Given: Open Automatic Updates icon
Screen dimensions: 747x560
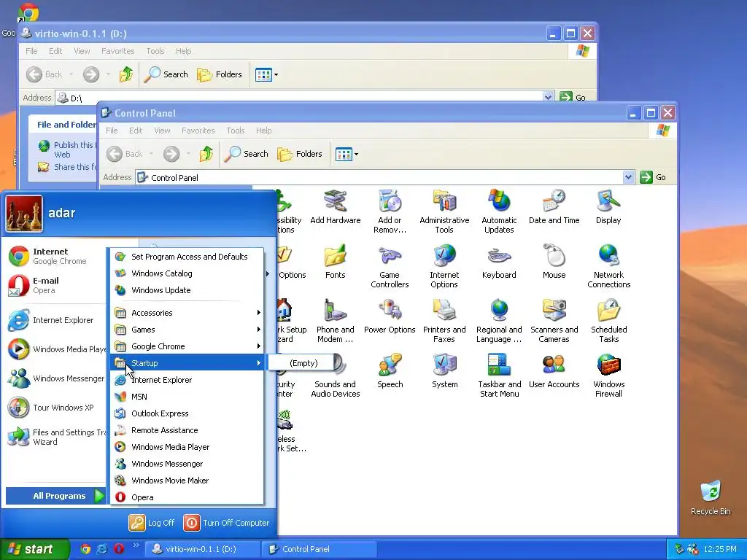Looking at the screenshot, I should (499, 211).
